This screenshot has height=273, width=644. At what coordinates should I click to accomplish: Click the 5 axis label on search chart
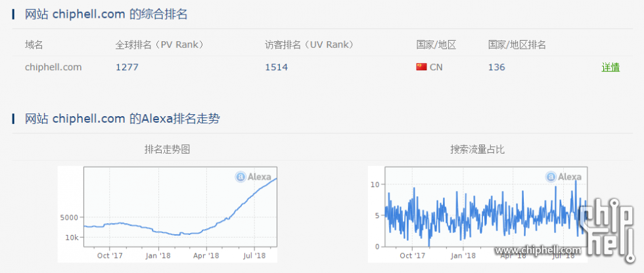pyautogui.click(x=377, y=215)
